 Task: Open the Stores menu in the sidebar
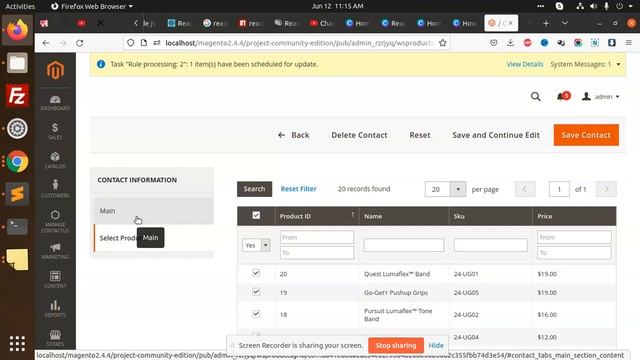55,338
